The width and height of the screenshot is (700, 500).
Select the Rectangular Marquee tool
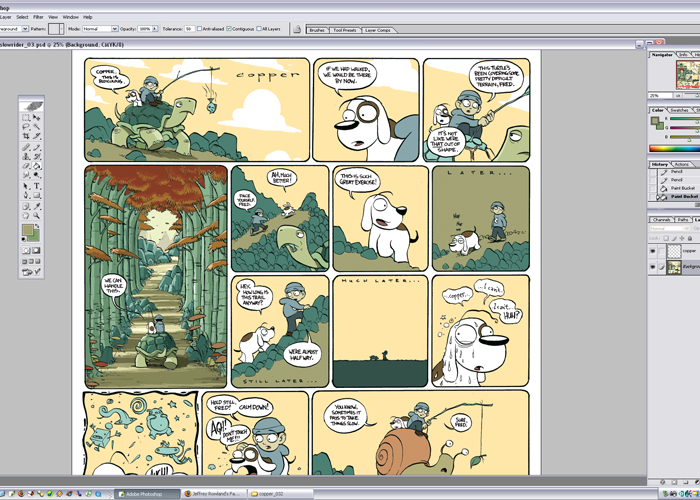coord(26,118)
